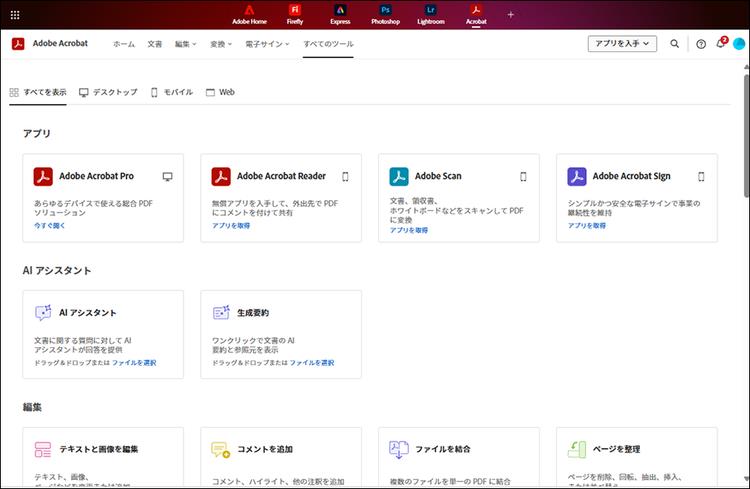This screenshot has width=750, height=489.
Task: Launch Photoshop icon in top bar
Action: (x=386, y=14)
